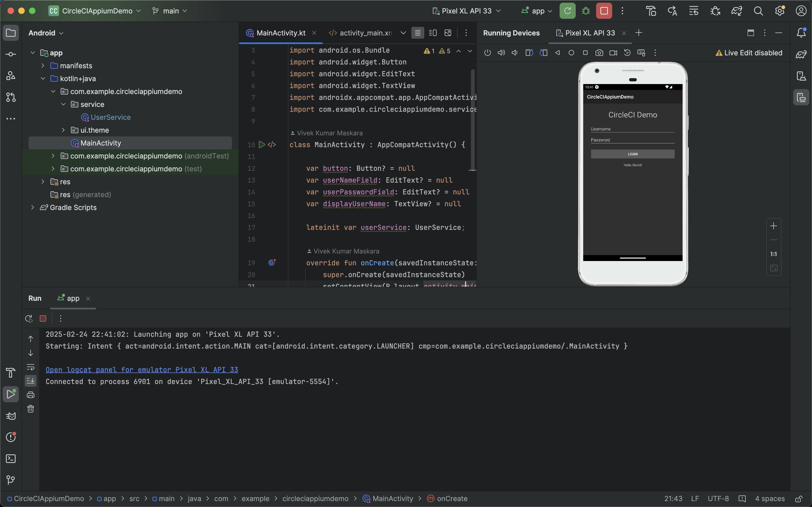Open logcat panel for emulator link
Screen dimensions: 812x507
(x=142, y=370)
